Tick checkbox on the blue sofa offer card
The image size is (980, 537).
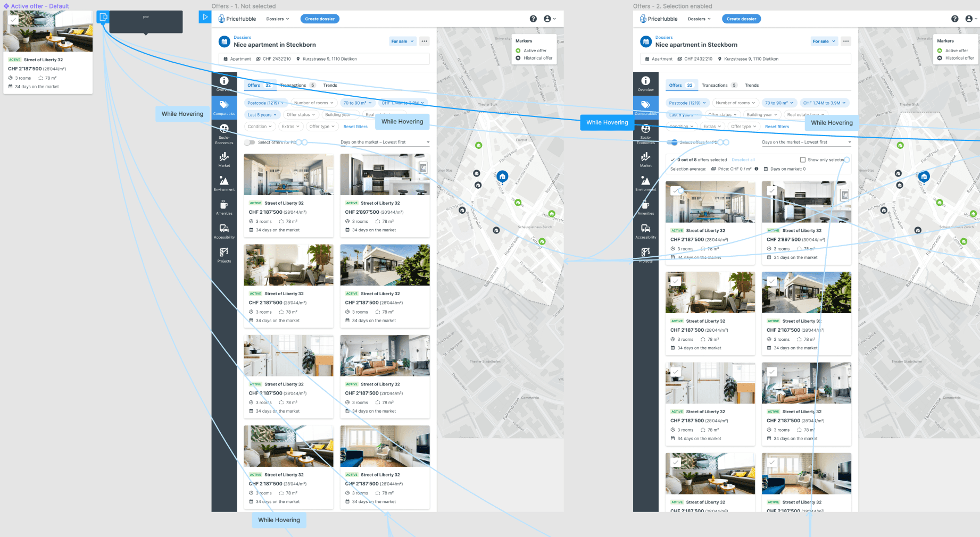coord(772,462)
